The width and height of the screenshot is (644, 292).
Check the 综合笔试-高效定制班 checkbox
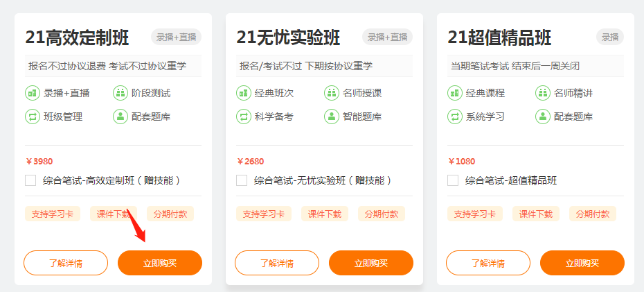click(x=30, y=180)
